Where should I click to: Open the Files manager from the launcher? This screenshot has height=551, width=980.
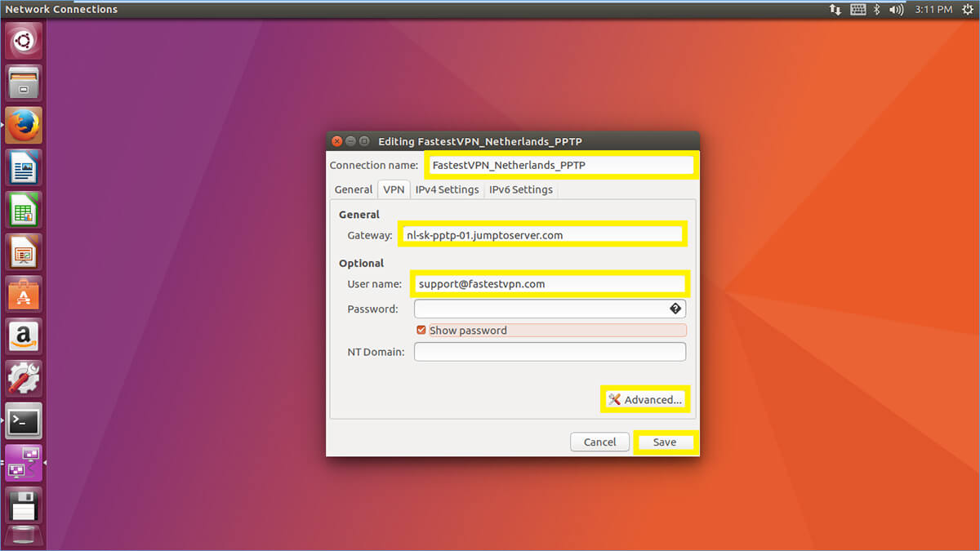pos(24,82)
